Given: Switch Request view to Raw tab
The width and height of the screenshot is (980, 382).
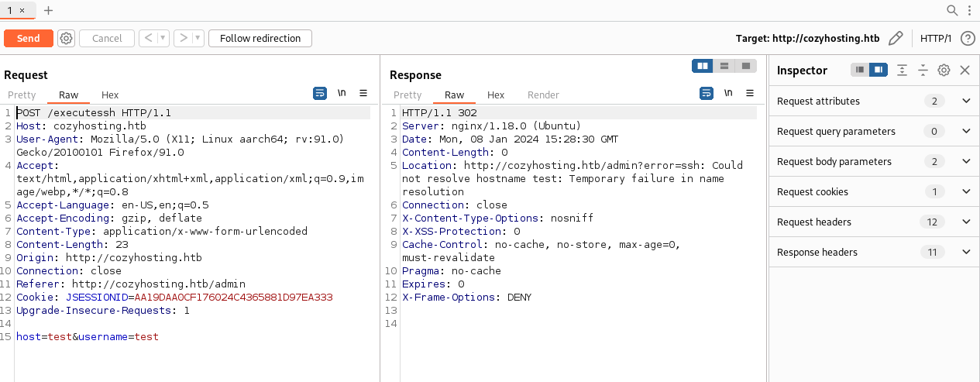Looking at the screenshot, I should tap(68, 95).
